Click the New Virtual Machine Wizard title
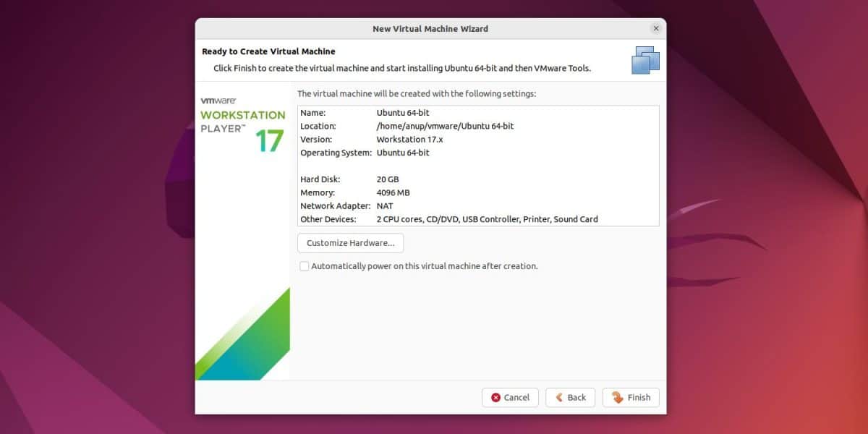This screenshot has width=868, height=434. tap(430, 28)
